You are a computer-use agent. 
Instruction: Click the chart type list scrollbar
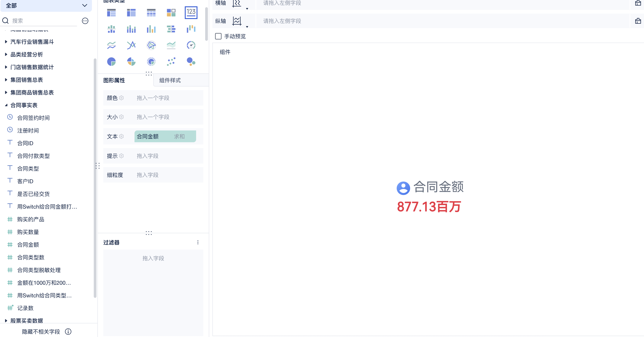(206, 24)
